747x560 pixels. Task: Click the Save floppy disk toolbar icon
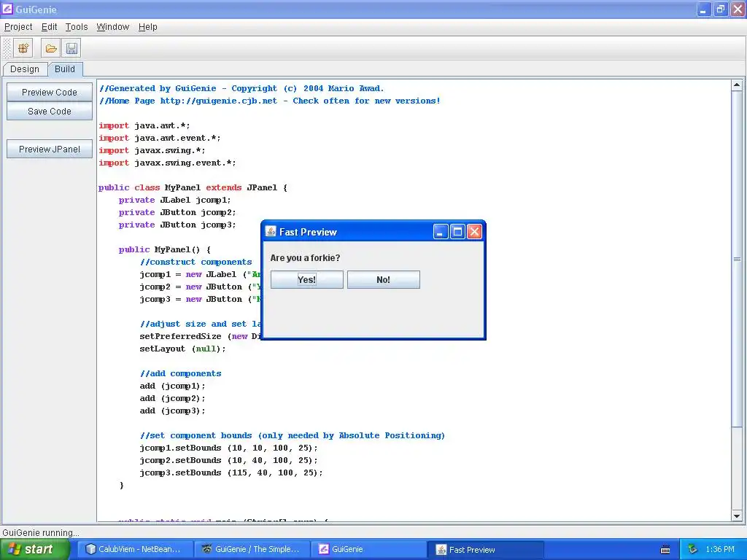tap(71, 48)
